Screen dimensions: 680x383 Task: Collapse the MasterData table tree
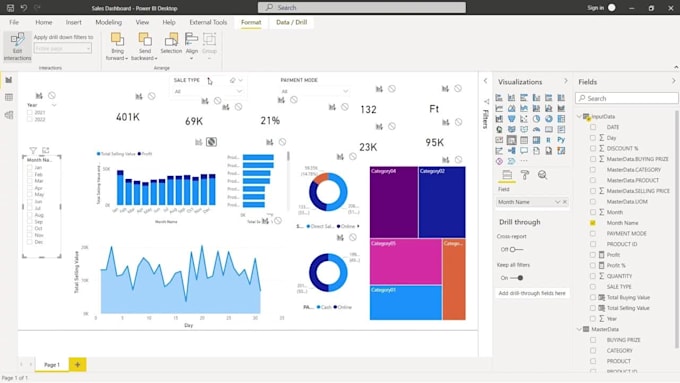(x=579, y=329)
